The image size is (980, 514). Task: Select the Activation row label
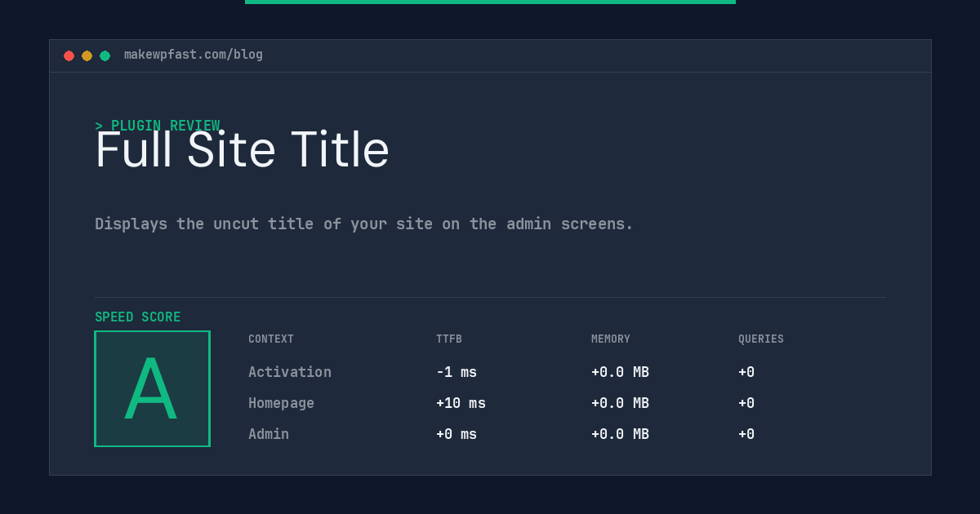click(290, 372)
